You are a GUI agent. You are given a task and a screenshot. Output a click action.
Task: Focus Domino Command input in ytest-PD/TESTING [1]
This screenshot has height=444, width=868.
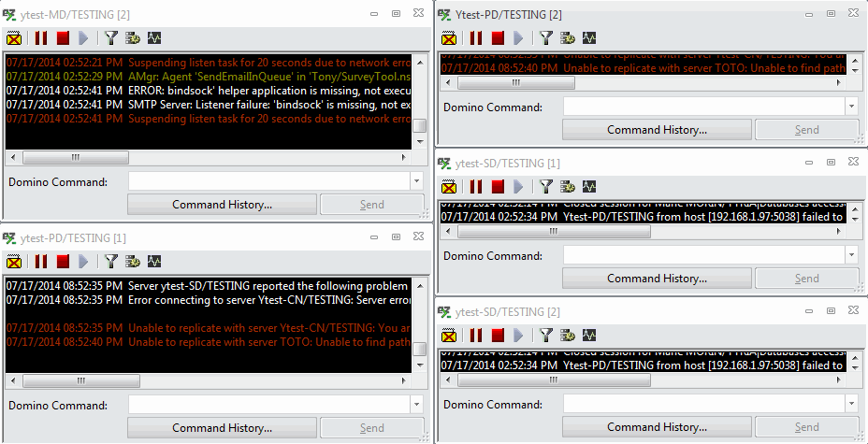pos(269,405)
